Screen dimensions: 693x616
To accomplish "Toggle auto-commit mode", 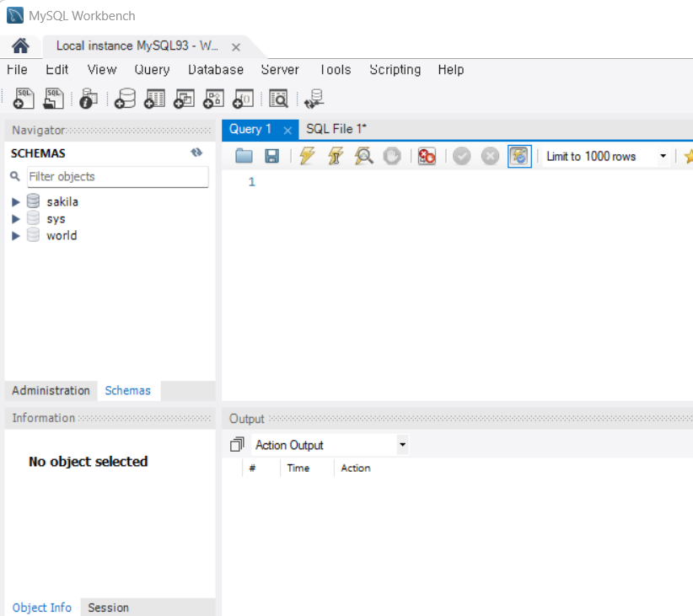I will click(x=519, y=156).
